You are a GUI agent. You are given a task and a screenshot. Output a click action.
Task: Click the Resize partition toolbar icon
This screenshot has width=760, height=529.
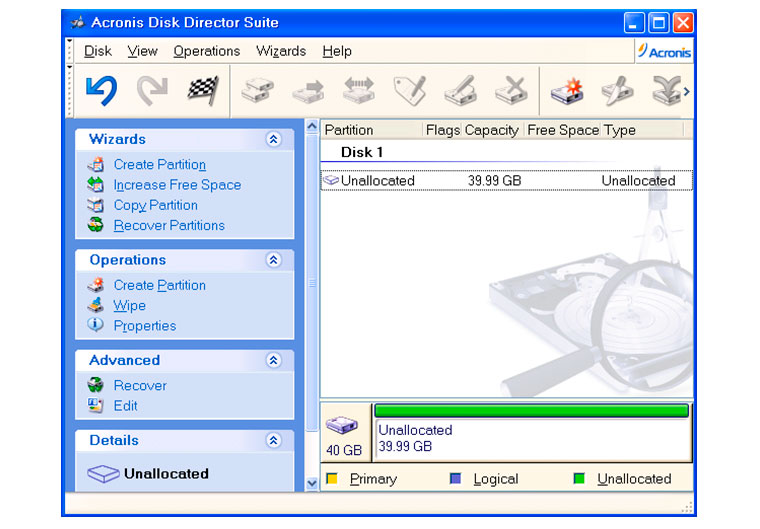(359, 90)
